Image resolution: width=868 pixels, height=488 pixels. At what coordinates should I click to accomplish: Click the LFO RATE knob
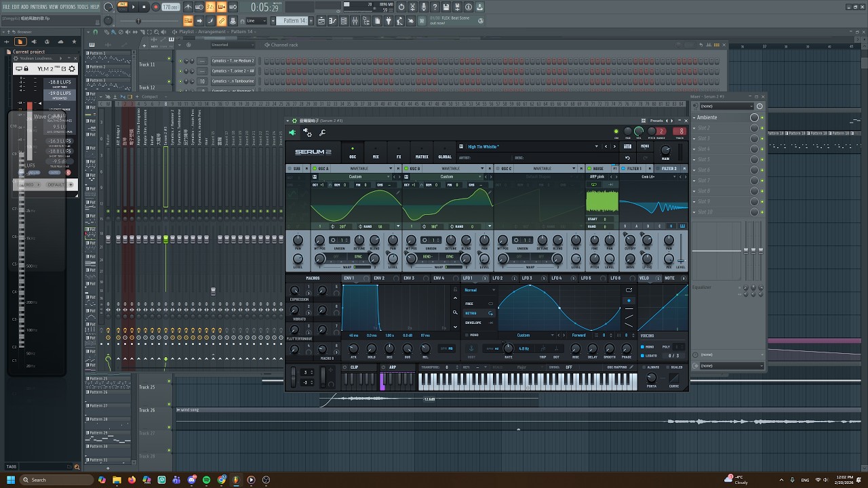[509, 348]
